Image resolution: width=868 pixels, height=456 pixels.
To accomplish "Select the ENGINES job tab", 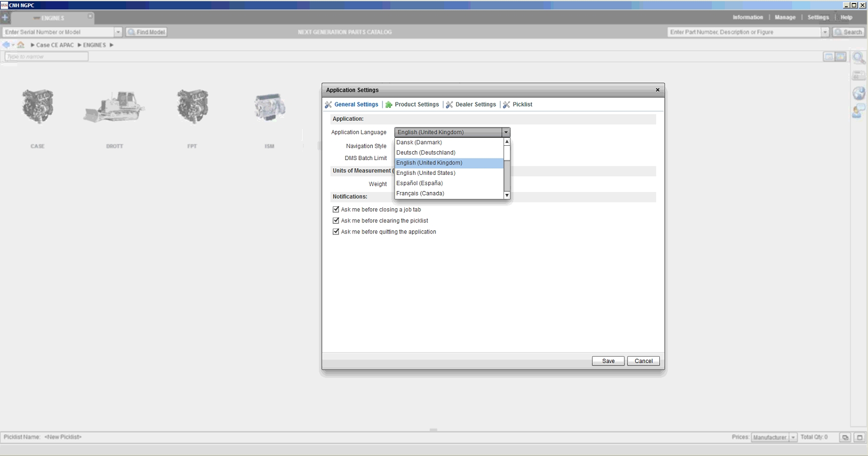I will (x=53, y=18).
